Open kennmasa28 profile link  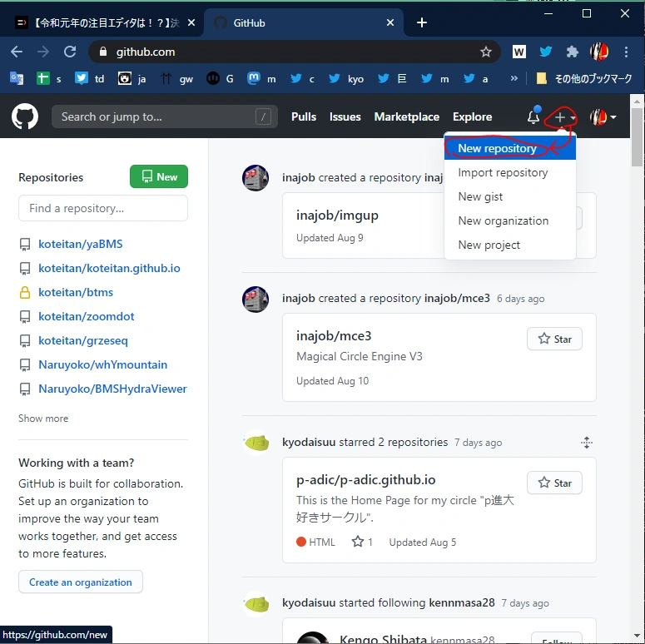462,603
